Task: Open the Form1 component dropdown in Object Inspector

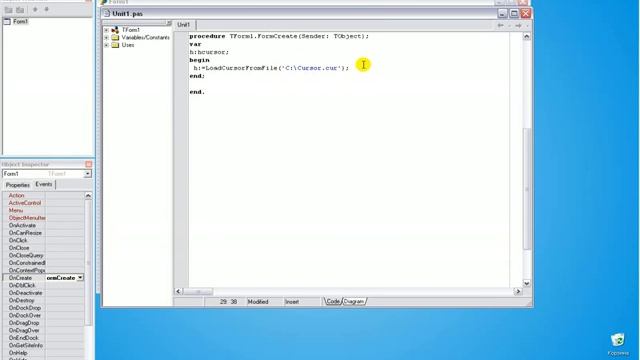Action: click(x=87, y=174)
